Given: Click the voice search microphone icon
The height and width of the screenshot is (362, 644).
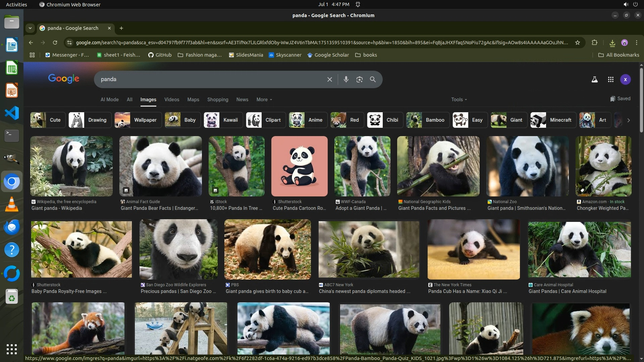Looking at the screenshot, I should 346,79.
